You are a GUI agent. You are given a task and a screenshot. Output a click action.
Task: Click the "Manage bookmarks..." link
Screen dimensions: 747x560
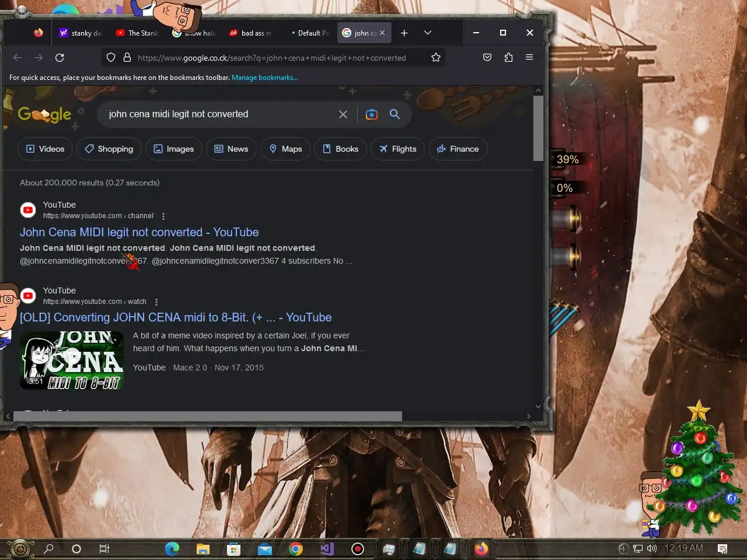[264, 78]
